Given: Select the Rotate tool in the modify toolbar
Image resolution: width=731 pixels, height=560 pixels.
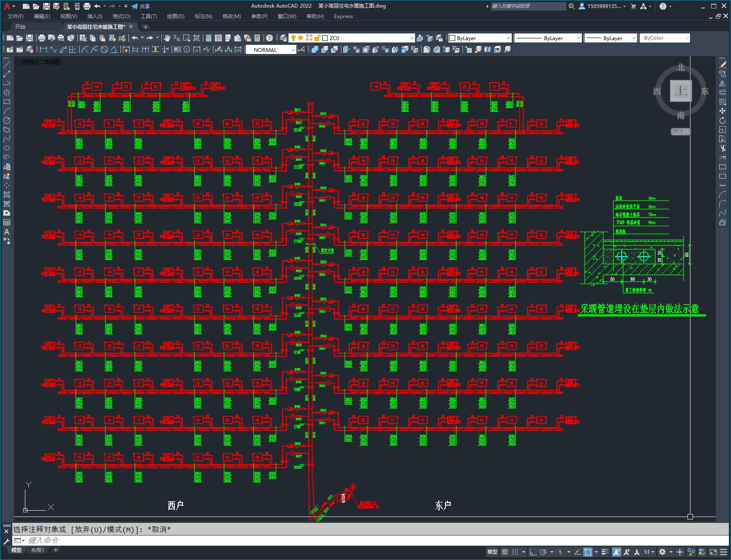Looking at the screenshot, I should pos(723,120).
